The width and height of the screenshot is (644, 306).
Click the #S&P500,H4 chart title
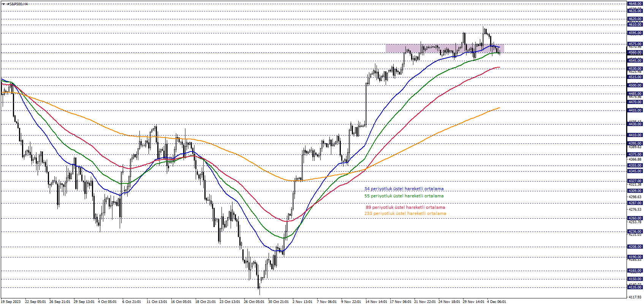tap(17, 4)
